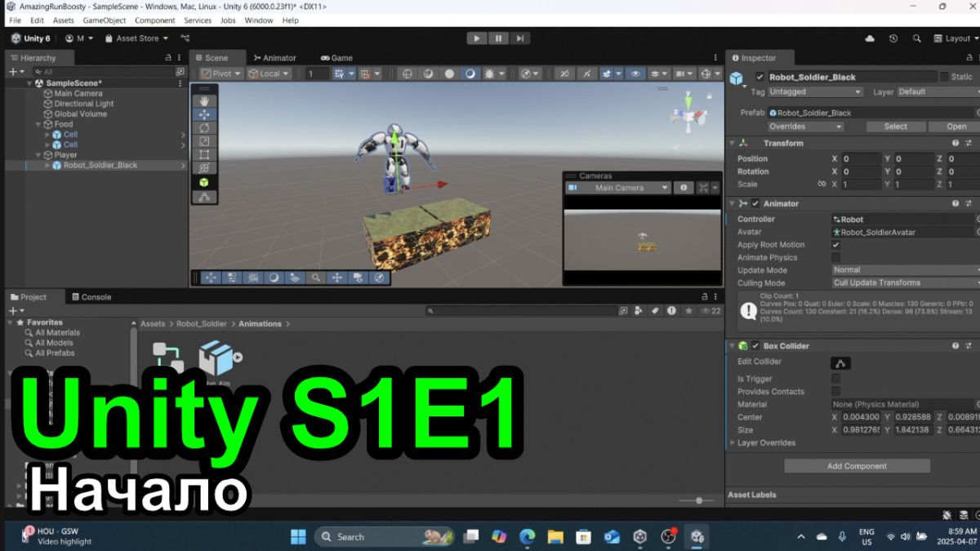The image size is (980, 551).
Task: Open the Component menu
Action: click(155, 20)
